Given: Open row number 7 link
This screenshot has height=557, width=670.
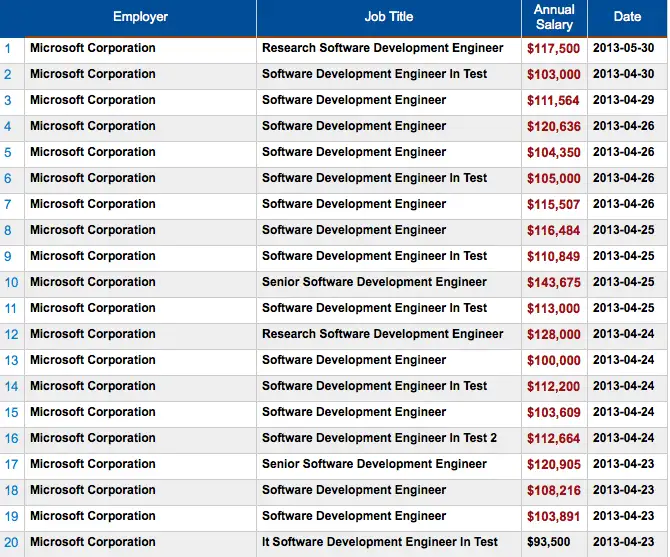Looking at the screenshot, I should click(x=8, y=205).
